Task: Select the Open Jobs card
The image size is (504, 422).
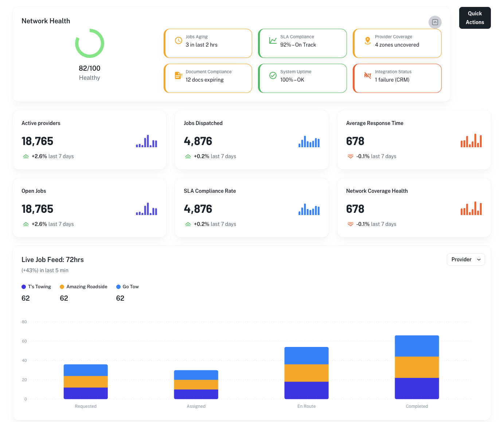Action: [89, 208]
